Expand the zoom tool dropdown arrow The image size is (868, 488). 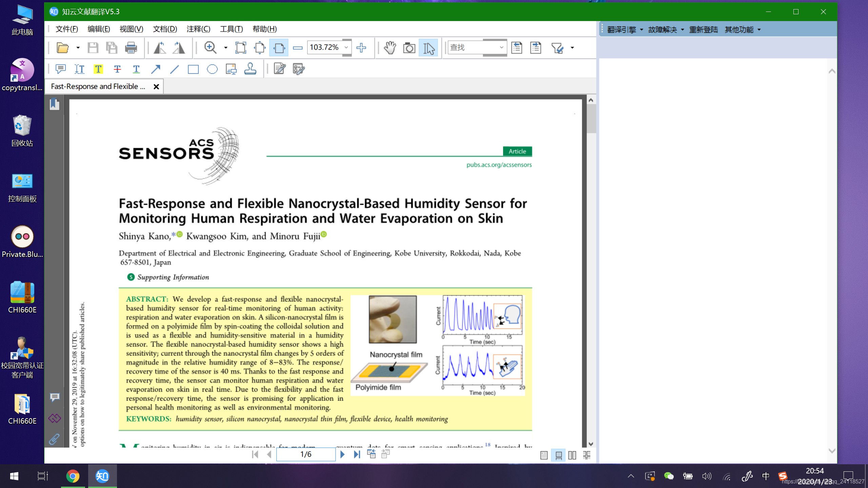click(226, 48)
